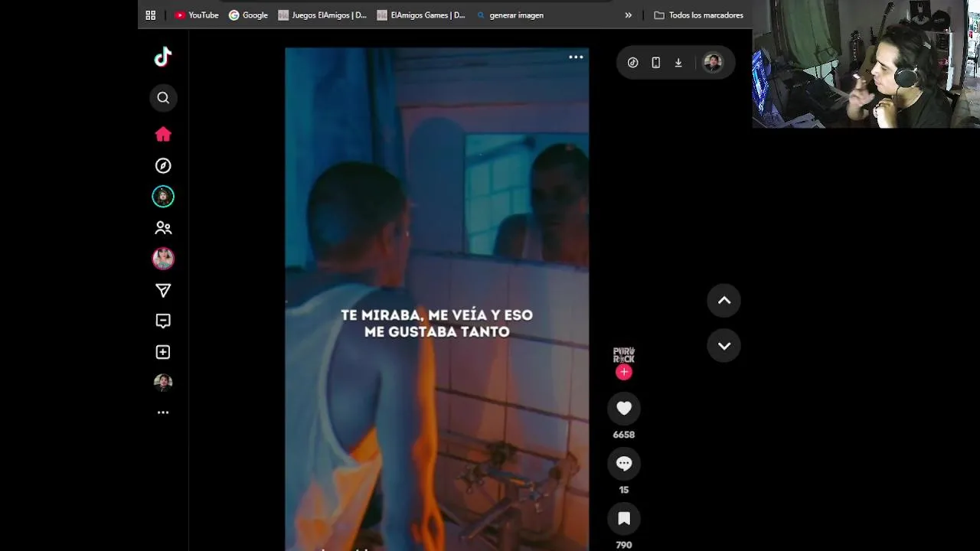
Task: Open the browser apps grid icon
Action: click(x=151, y=15)
